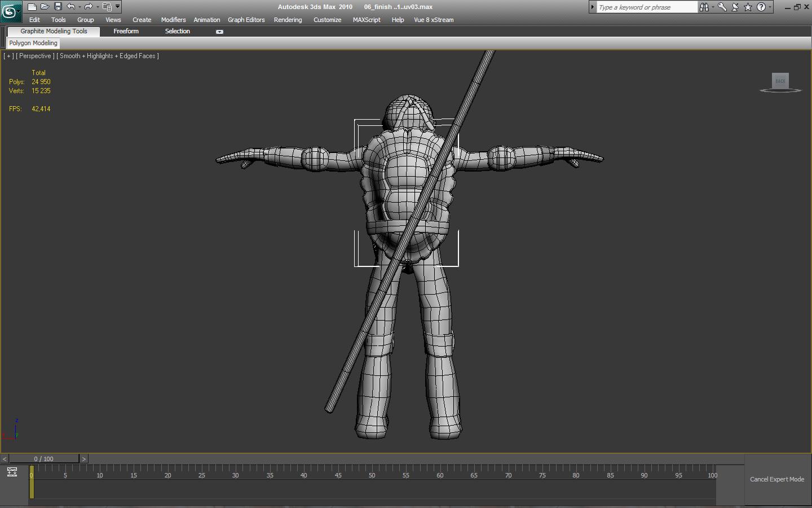Open the Edit menu
The width and height of the screenshot is (812, 508).
(x=34, y=20)
